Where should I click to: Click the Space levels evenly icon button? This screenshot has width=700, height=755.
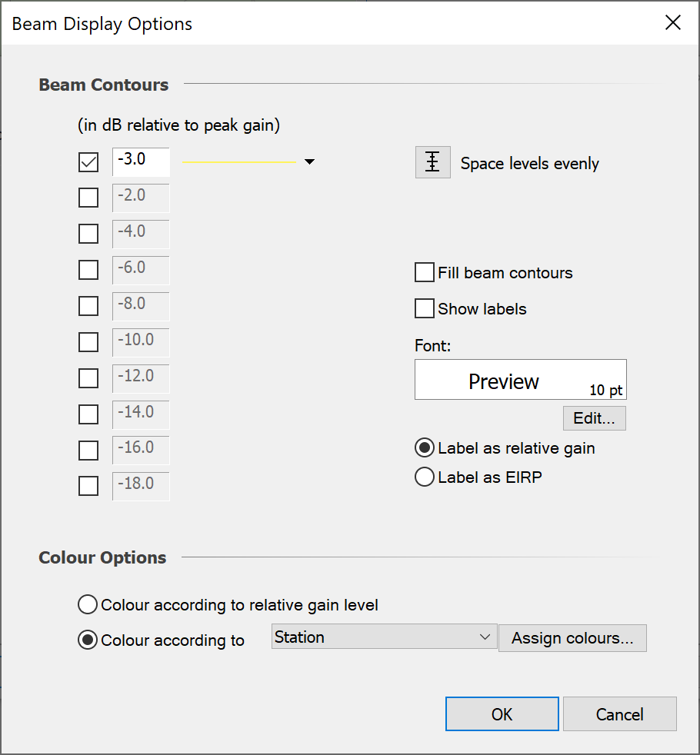[432, 162]
